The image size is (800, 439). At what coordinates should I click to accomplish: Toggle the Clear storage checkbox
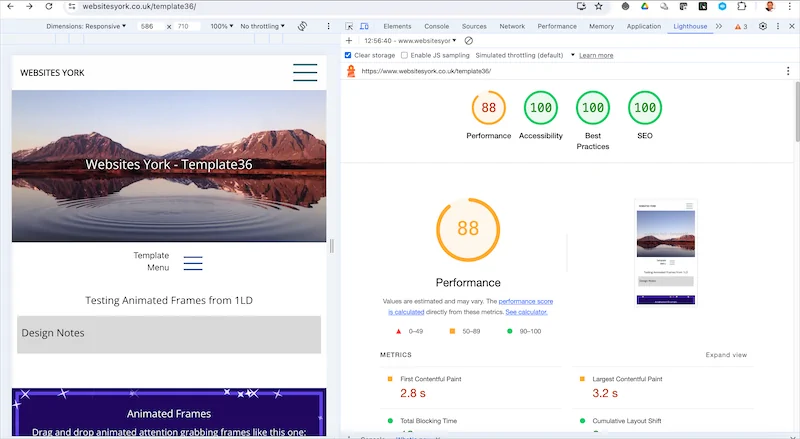pos(348,55)
